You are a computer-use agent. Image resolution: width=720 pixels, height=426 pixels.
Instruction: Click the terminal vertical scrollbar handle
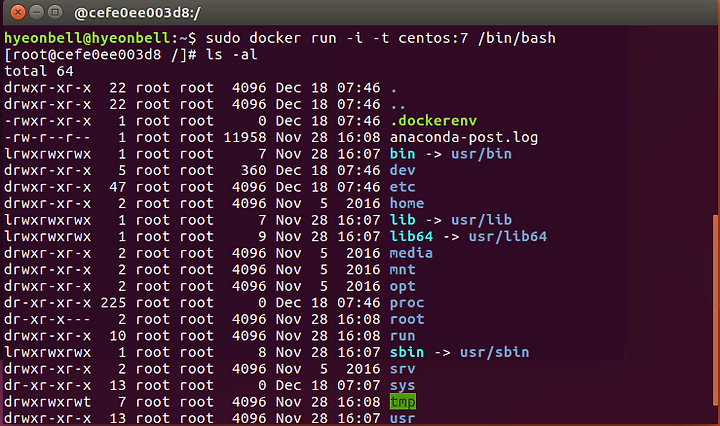click(x=715, y=310)
